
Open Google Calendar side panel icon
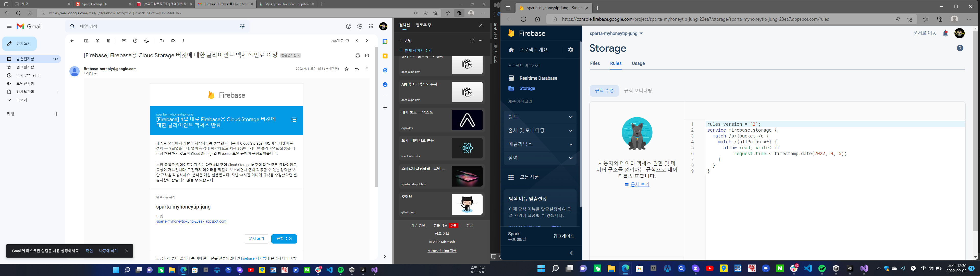(385, 42)
